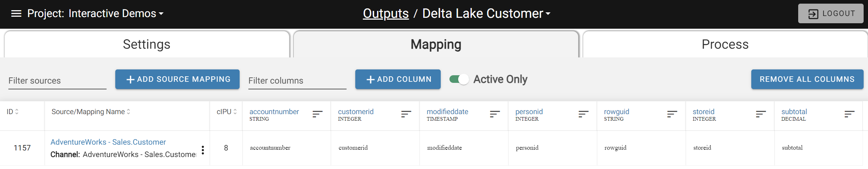Open the hamburger navigation menu
Screen dimensions: 868x169
click(16, 14)
